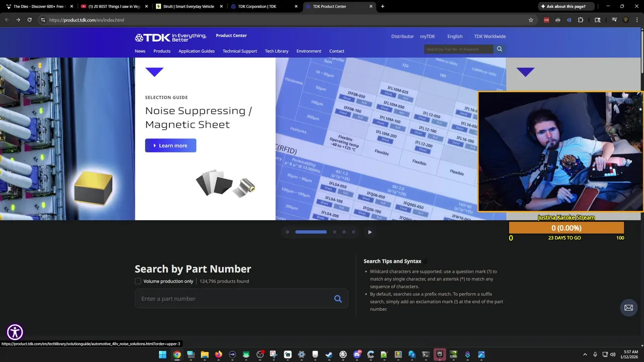Go back to the previous page
644x362 pixels.
[7, 20]
